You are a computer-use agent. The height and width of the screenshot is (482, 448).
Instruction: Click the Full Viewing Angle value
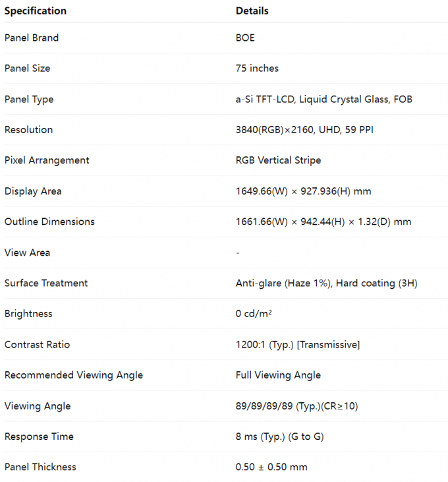click(278, 375)
